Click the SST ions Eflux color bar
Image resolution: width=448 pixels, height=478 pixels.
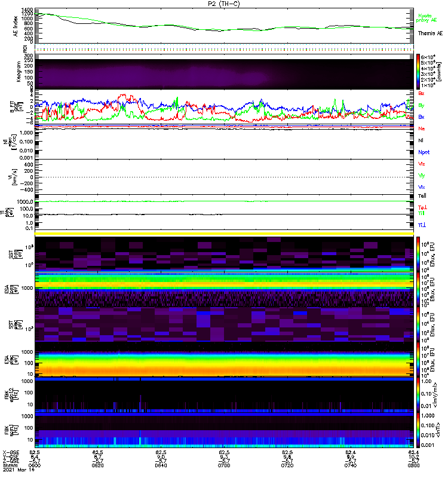(x=418, y=255)
